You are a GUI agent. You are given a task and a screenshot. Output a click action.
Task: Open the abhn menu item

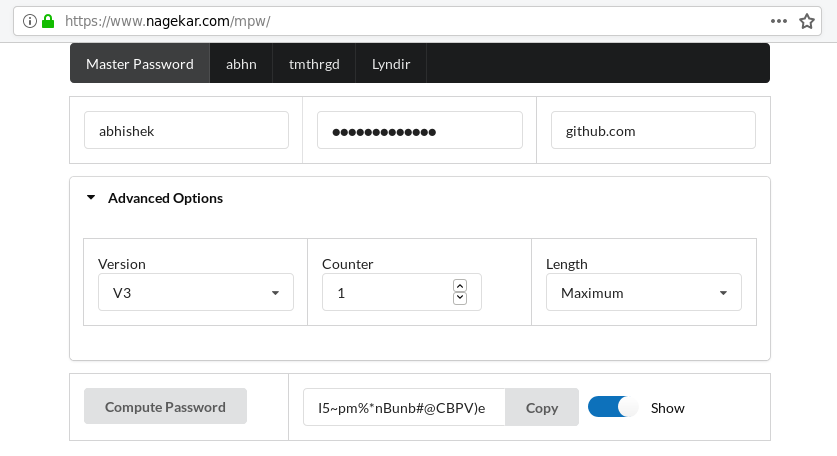point(241,64)
